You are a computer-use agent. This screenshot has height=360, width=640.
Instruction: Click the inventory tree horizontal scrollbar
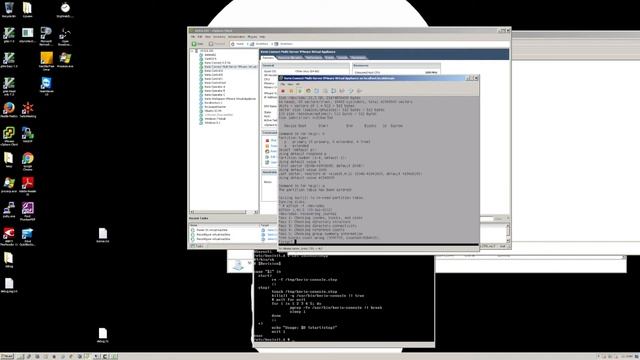pos(223,212)
